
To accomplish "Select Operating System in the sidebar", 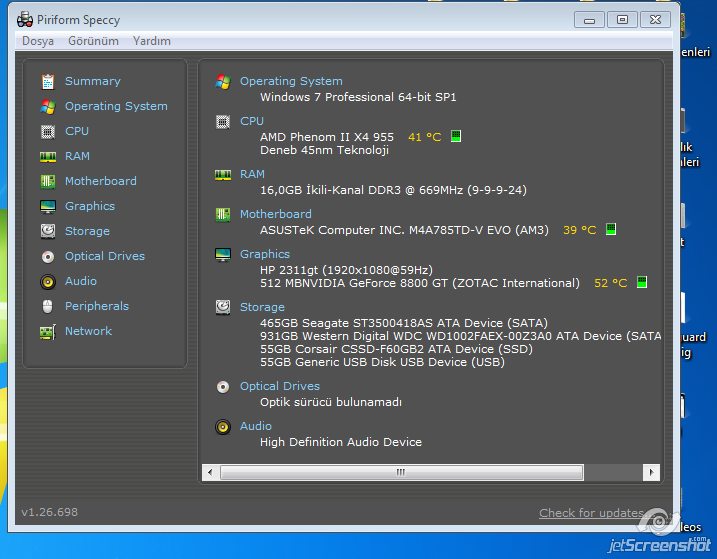I will [x=116, y=107].
